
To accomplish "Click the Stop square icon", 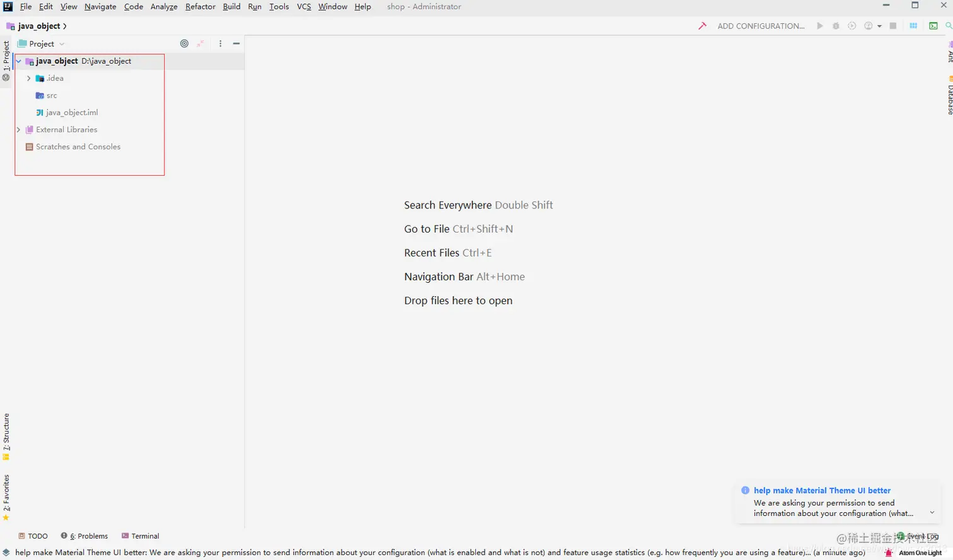I will pos(893,26).
